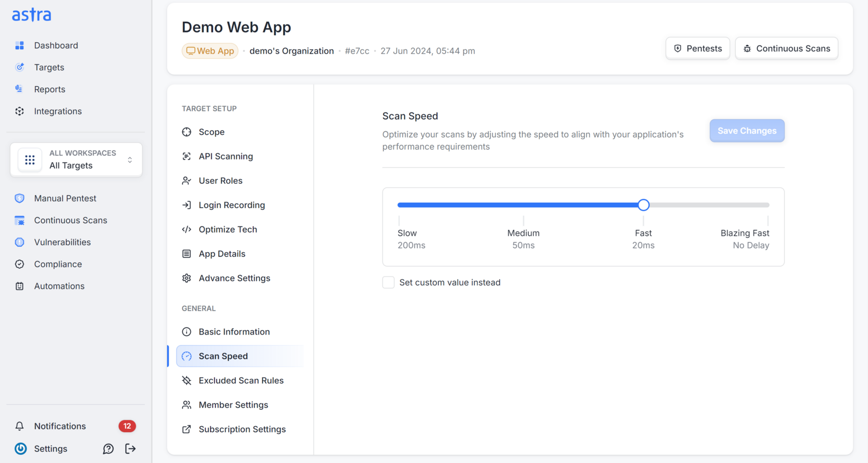The image size is (868, 463).
Task: Click the Pentests button
Action: click(x=698, y=48)
